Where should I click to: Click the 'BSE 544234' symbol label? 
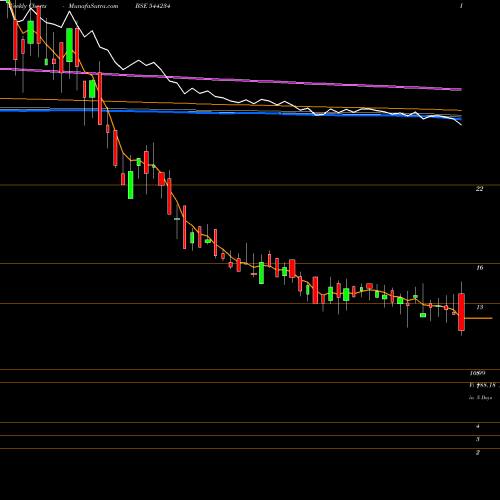pos(154,6)
